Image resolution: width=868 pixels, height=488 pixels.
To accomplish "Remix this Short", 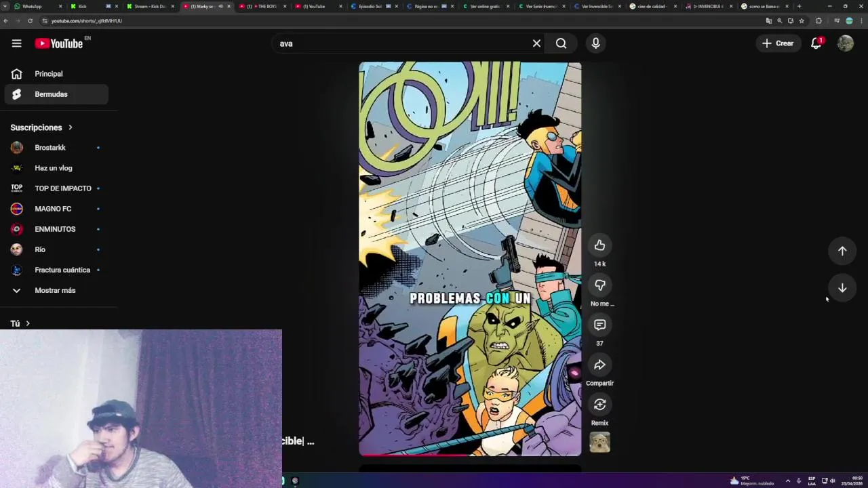I will click(x=599, y=405).
